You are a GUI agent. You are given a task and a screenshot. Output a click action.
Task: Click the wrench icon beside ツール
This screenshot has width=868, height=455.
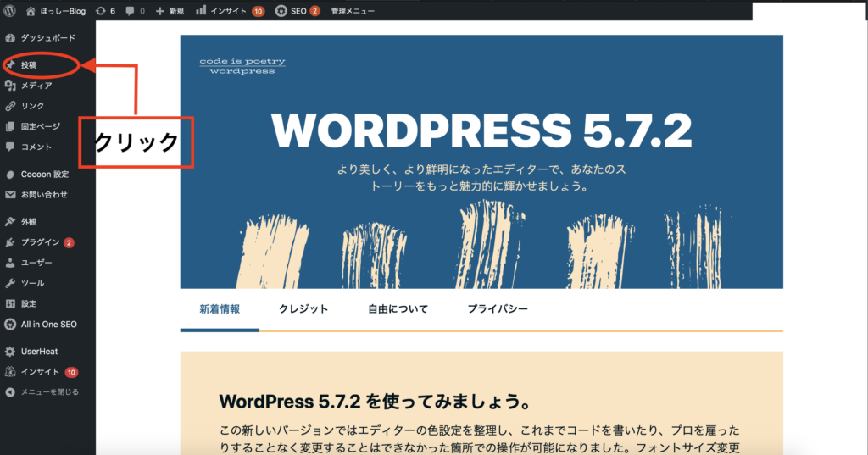10,283
